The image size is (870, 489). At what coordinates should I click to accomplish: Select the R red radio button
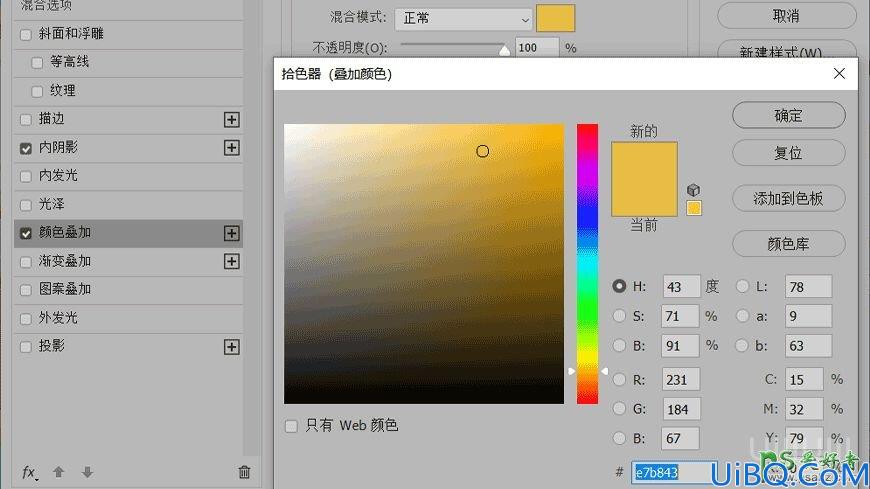pyautogui.click(x=619, y=379)
